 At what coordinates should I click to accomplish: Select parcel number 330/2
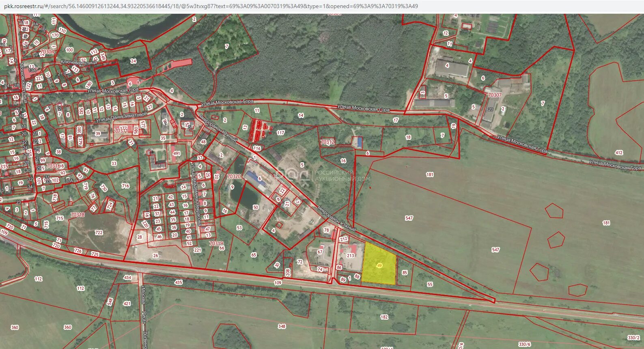[633, 338]
